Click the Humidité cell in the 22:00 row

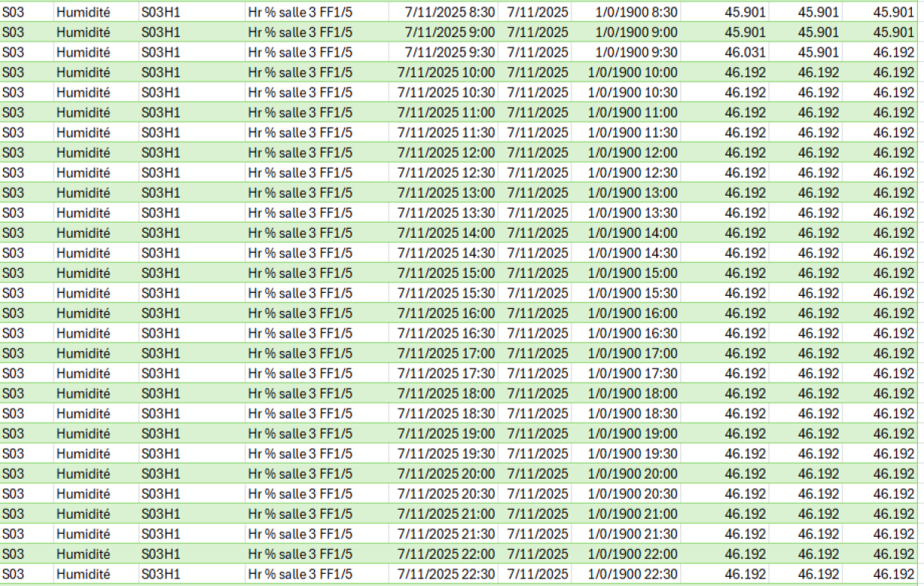pyautogui.click(x=83, y=554)
